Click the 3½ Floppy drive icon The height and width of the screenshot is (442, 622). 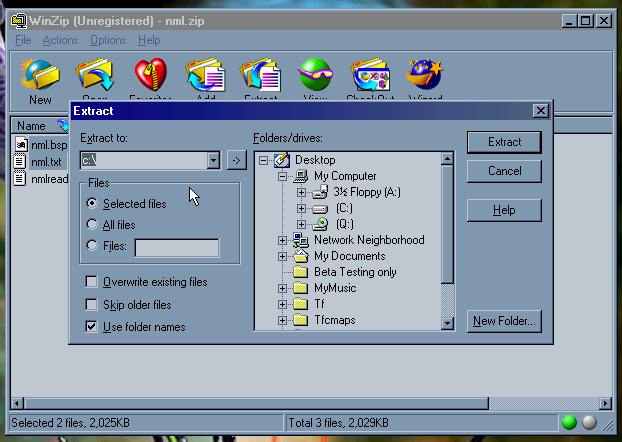(x=320, y=192)
